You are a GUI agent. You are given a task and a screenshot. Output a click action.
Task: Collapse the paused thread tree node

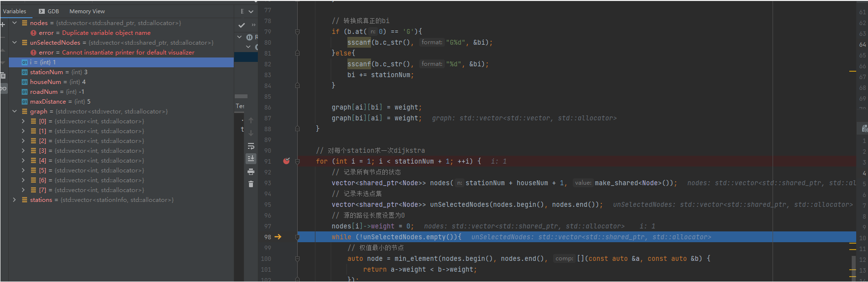pyautogui.click(x=240, y=37)
